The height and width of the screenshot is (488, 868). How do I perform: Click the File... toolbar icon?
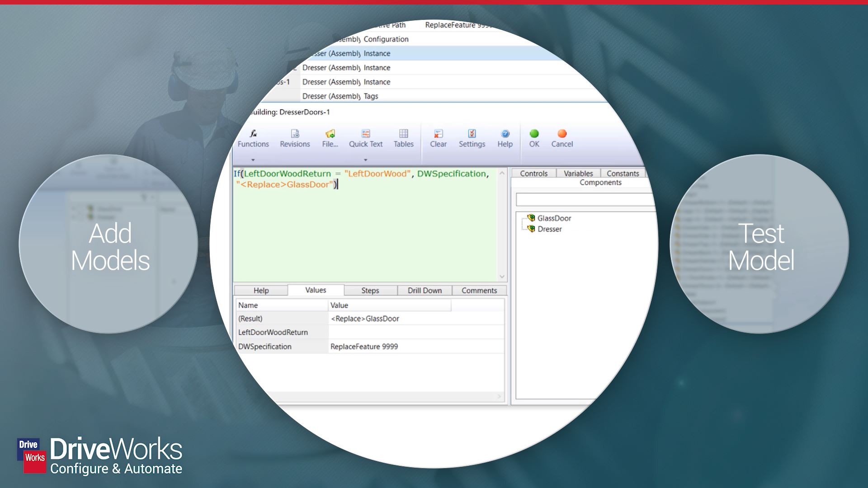coord(330,138)
